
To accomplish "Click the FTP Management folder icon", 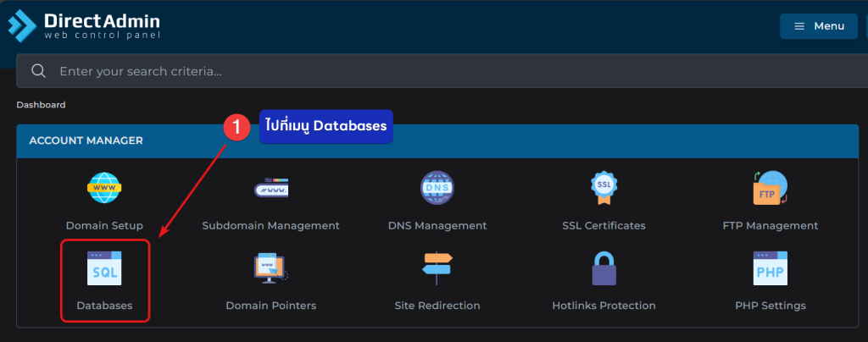I will 770,188.
